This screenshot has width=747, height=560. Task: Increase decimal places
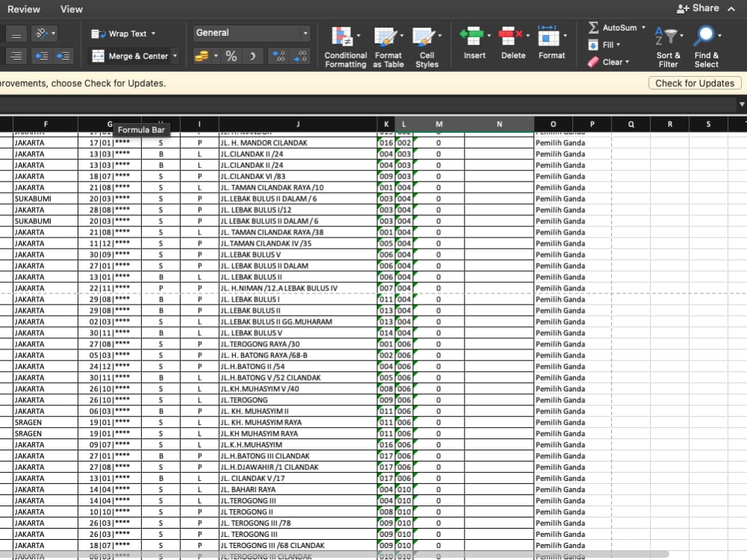279,56
